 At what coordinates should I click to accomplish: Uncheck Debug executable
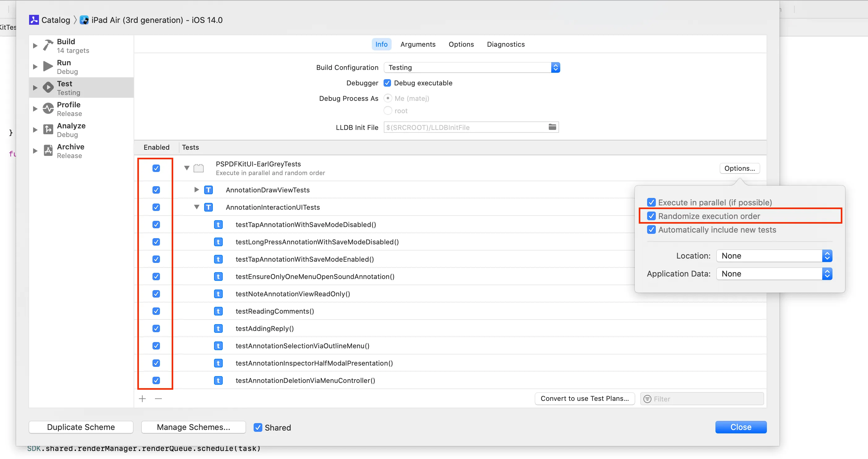[387, 83]
